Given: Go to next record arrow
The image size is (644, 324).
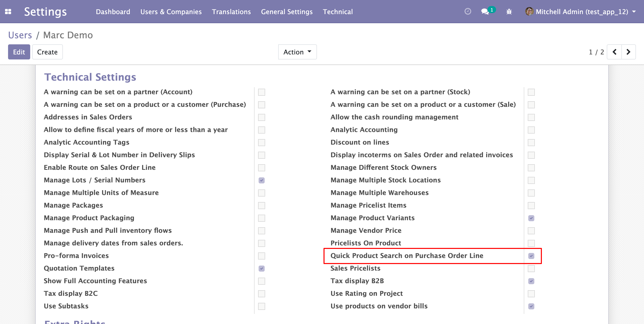Looking at the screenshot, I should click(x=628, y=52).
